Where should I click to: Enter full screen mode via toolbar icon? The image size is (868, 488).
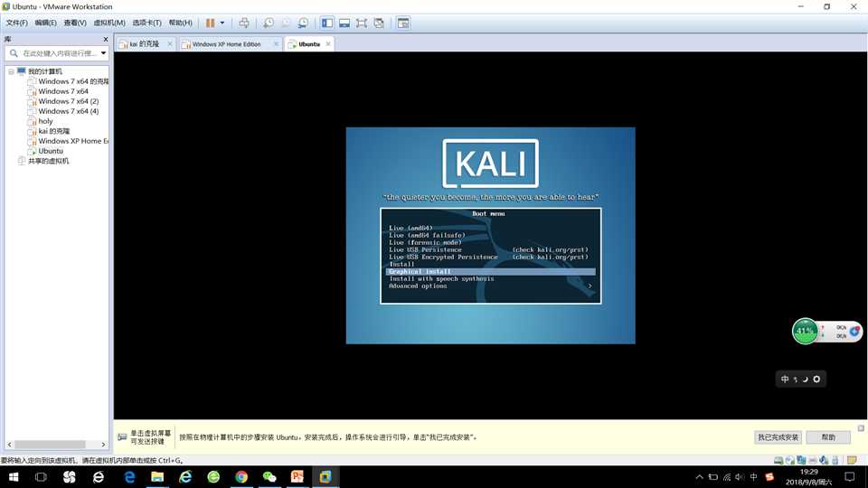(x=362, y=23)
